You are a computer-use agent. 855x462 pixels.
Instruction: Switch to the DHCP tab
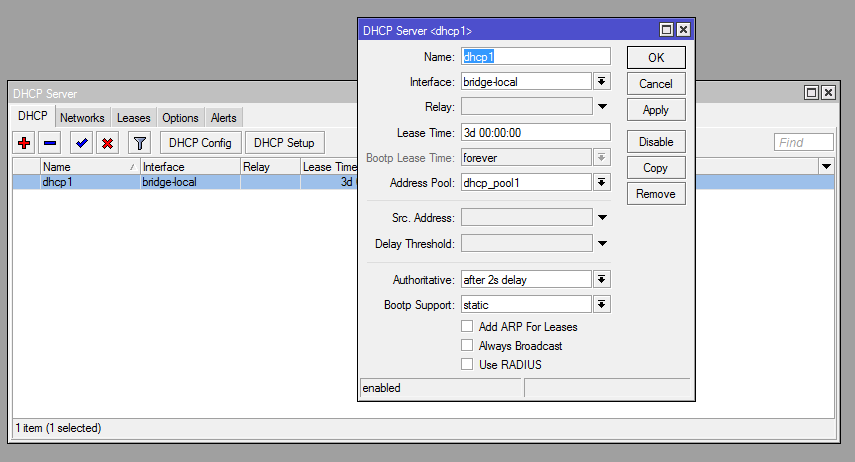(x=33, y=116)
